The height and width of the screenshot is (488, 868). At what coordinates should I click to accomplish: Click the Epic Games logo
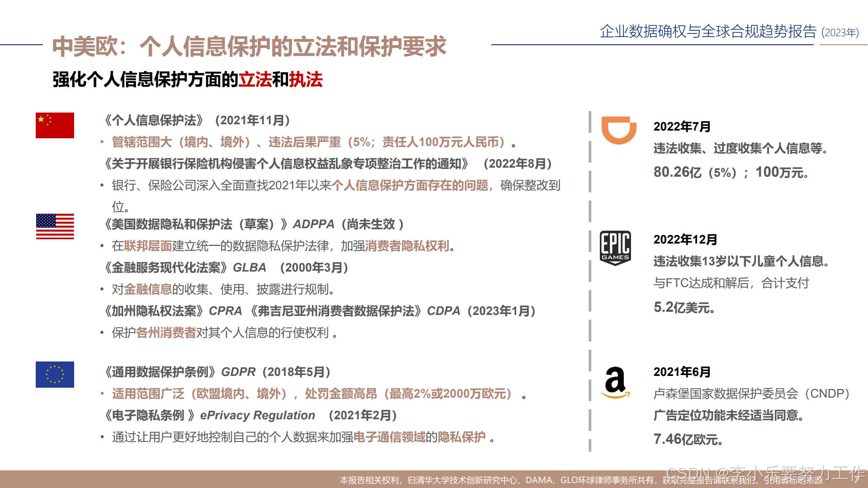click(x=615, y=248)
